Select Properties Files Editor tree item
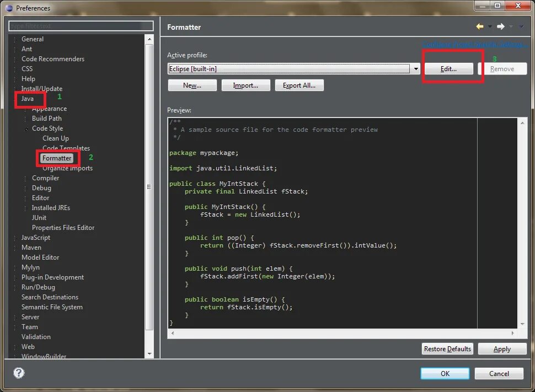This screenshot has height=392, width=535. point(63,227)
